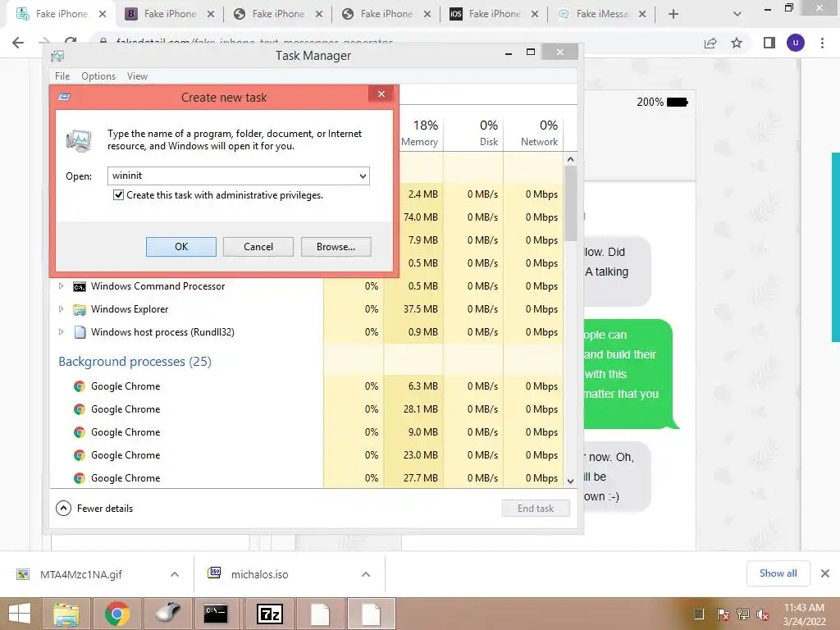The width and height of the screenshot is (840, 630).
Task: Click OK in Create new task dialog
Action: pos(181,246)
